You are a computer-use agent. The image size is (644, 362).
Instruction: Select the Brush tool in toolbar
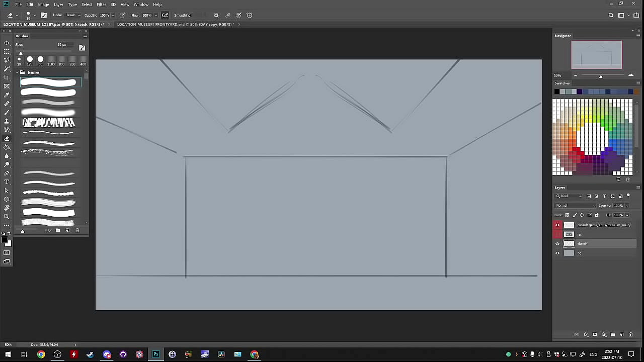7,112
